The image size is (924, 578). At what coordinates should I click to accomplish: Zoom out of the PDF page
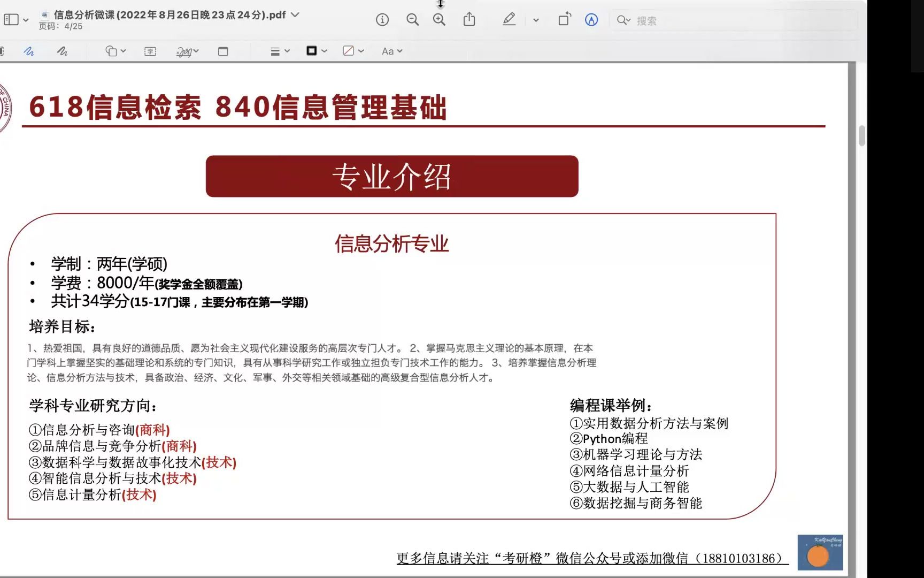click(412, 19)
